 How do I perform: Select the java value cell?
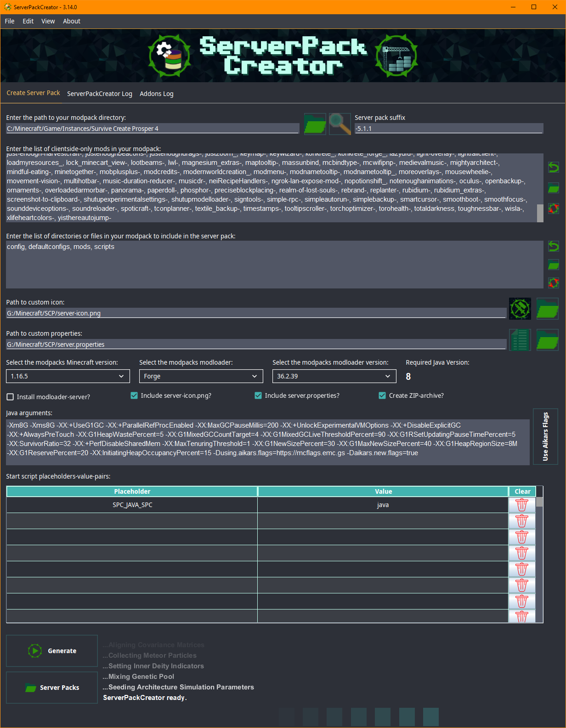pyautogui.click(x=383, y=505)
